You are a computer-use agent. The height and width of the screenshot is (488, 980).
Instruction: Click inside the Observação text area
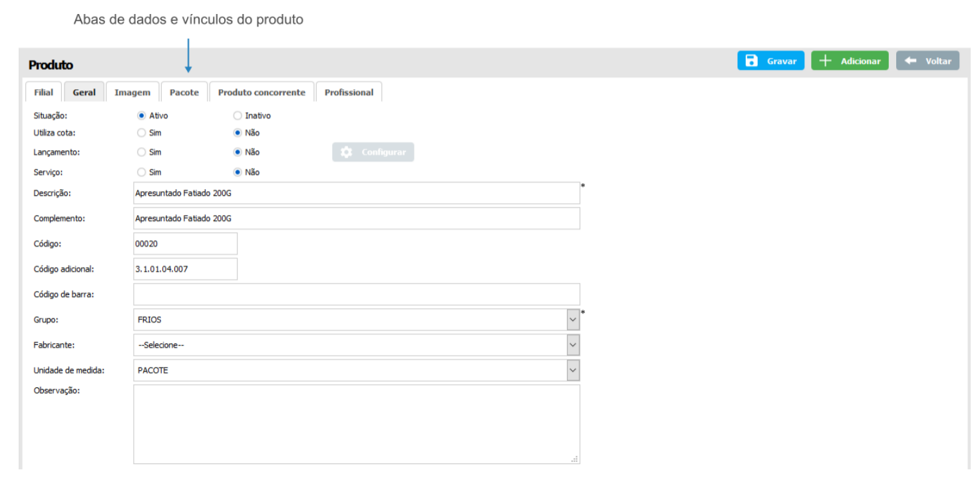[357, 423]
